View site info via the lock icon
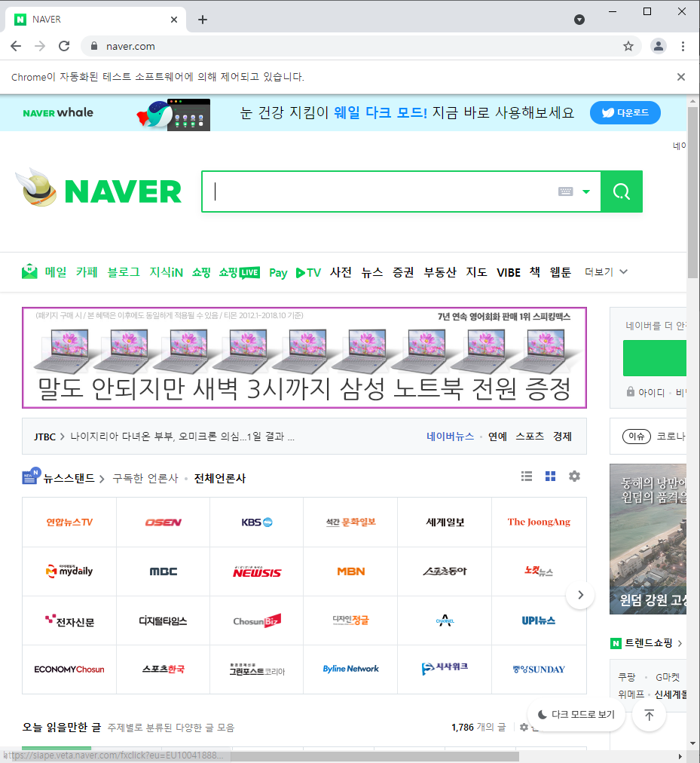This screenshot has height=763, width=700. tap(94, 46)
